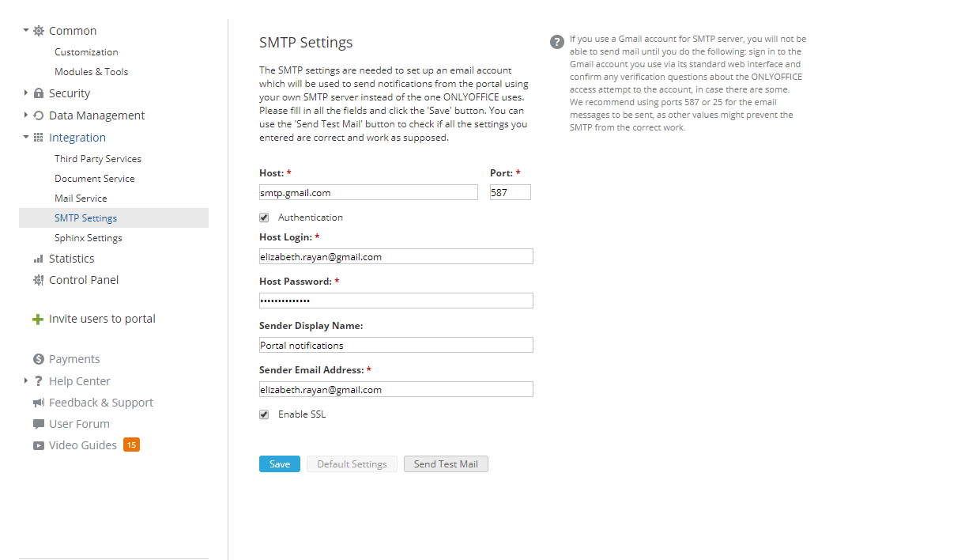Expand the Help Center section arrow
Image resolution: width=980 pixels, height=560 pixels.
point(26,381)
